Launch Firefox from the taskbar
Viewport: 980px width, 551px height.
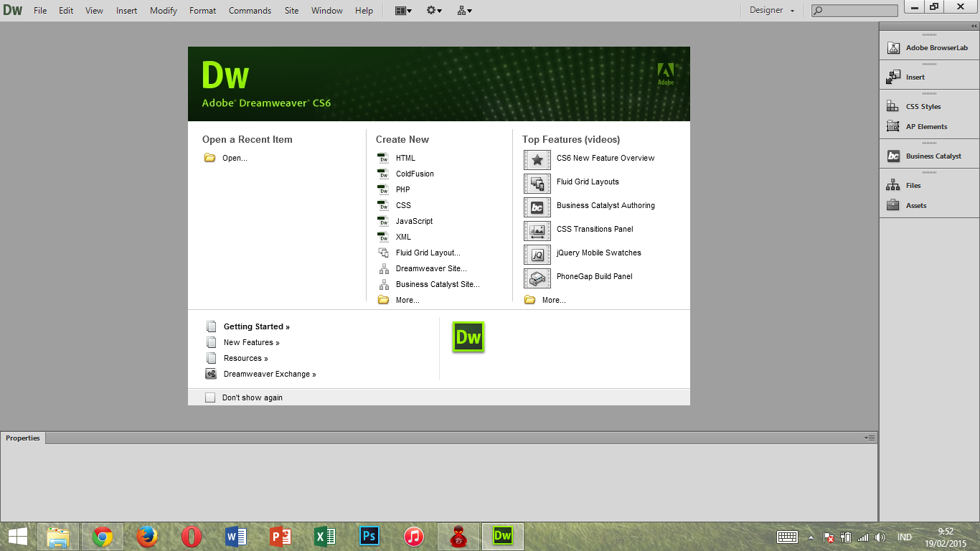(147, 536)
